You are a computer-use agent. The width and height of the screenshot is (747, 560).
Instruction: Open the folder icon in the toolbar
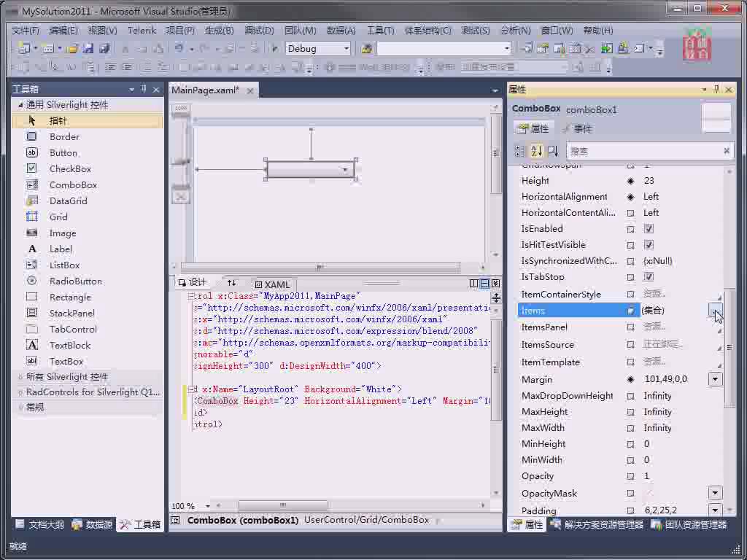(x=72, y=49)
